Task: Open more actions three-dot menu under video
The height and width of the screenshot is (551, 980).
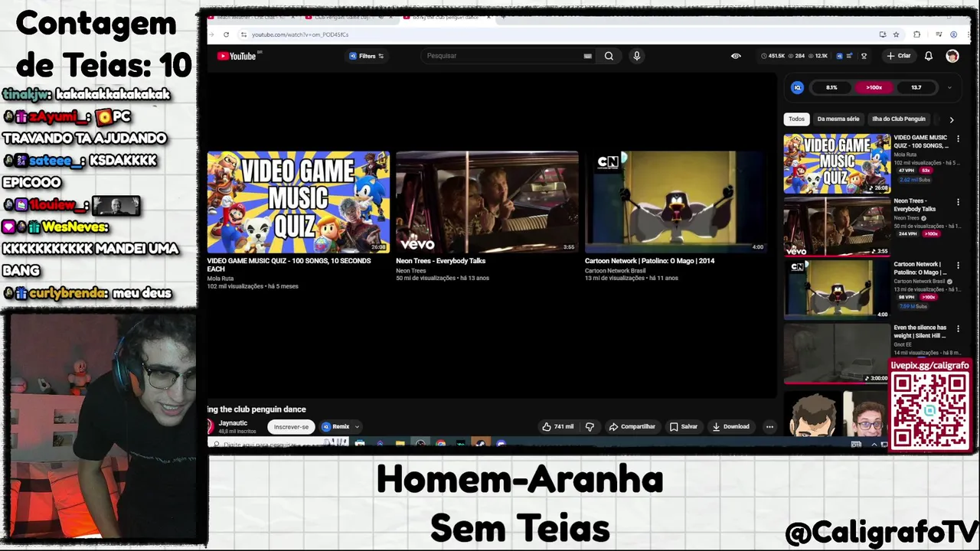Action: (x=769, y=427)
